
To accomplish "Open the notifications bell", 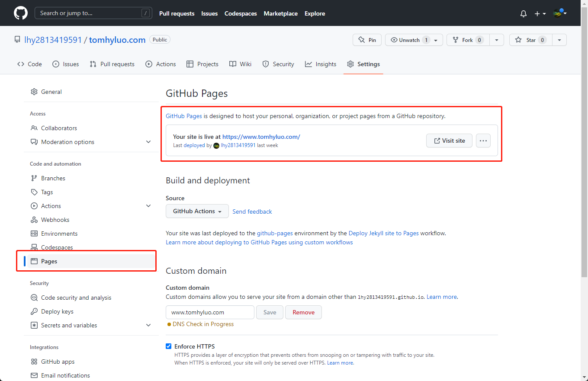I will click(x=523, y=13).
